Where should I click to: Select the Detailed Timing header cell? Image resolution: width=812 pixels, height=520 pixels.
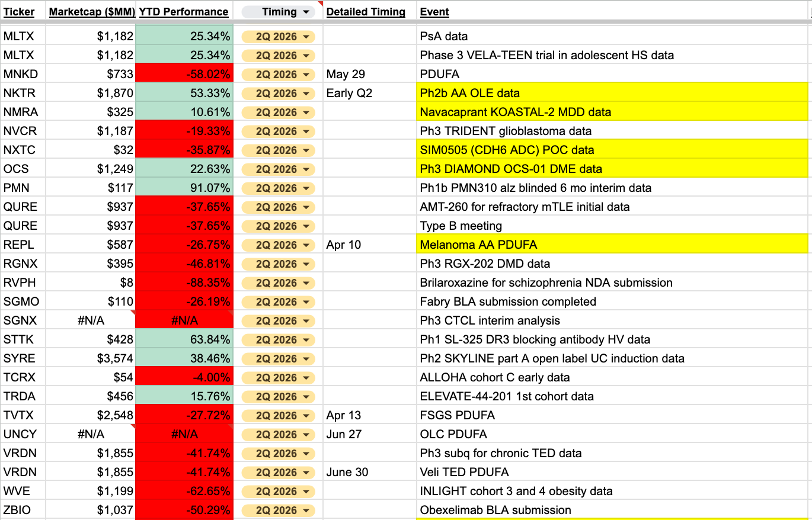(x=370, y=12)
